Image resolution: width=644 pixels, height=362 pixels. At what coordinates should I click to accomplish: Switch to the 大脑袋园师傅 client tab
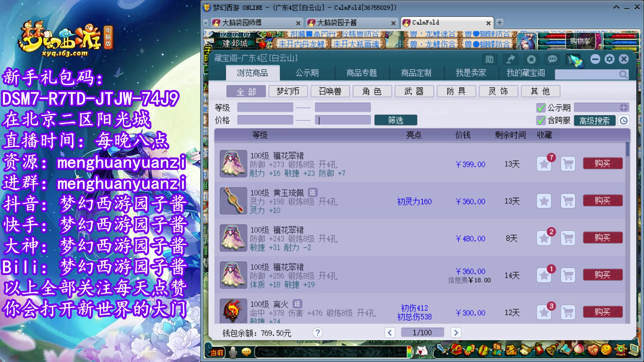click(256, 22)
